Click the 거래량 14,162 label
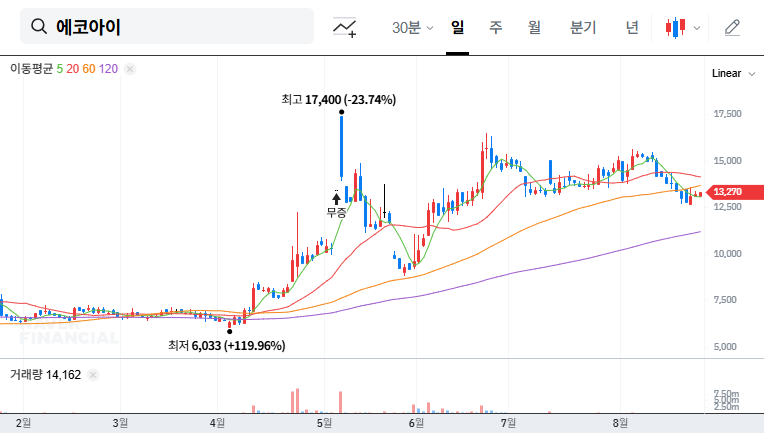The height and width of the screenshot is (433, 764). pyautogui.click(x=45, y=375)
